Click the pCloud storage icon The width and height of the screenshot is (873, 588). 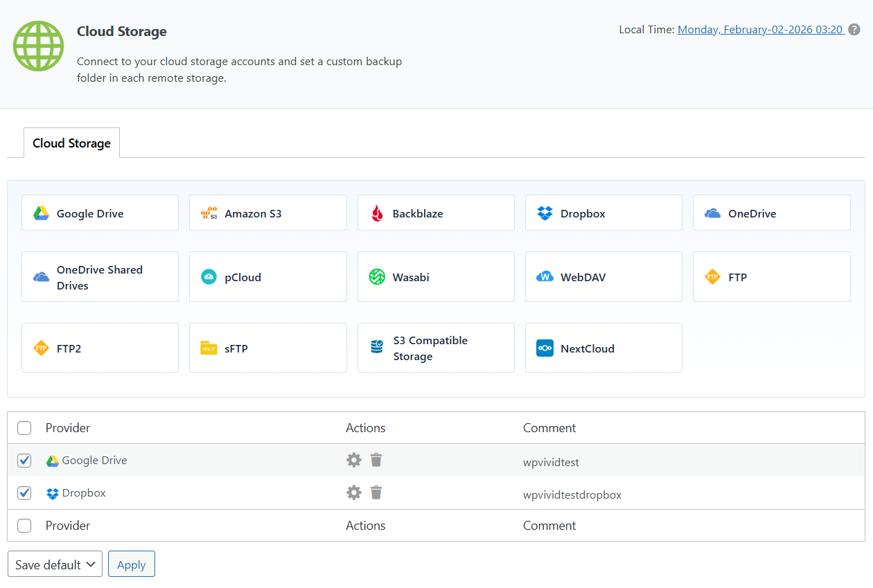coord(209,277)
